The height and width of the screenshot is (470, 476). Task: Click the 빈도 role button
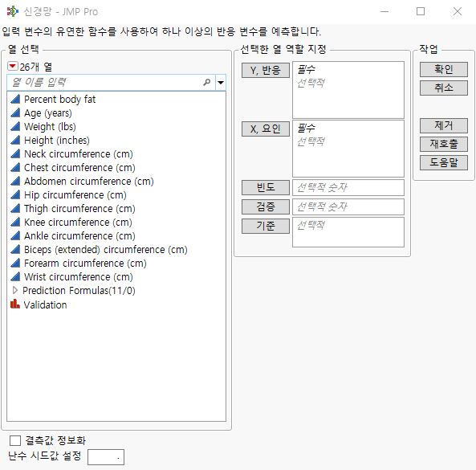pos(266,187)
